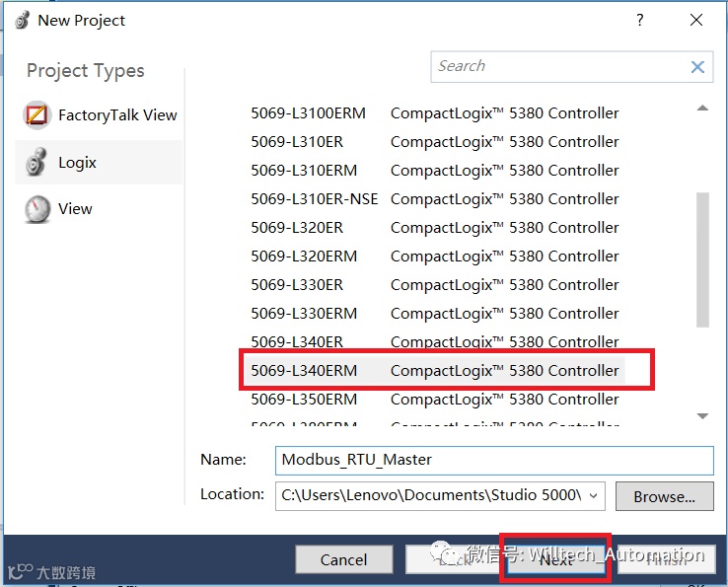Select 5069-L350ERM controller row
The image size is (728, 587).
tap(435, 399)
